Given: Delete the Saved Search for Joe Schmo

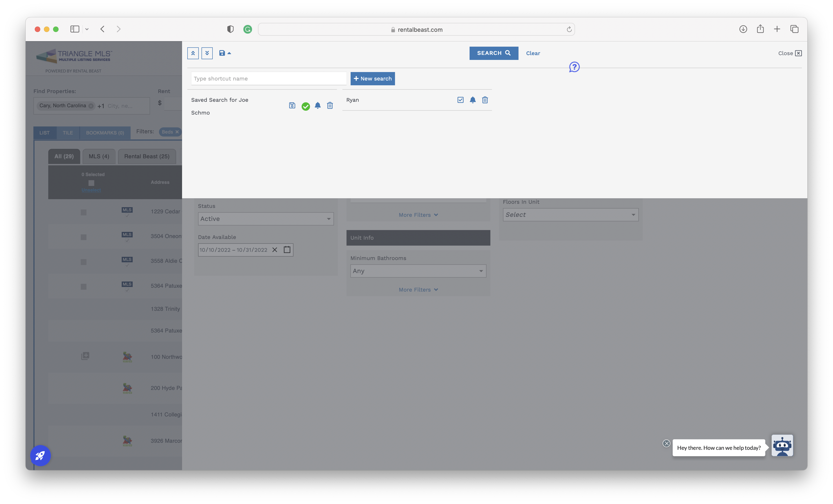Looking at the screenshot, I should 330,105.
